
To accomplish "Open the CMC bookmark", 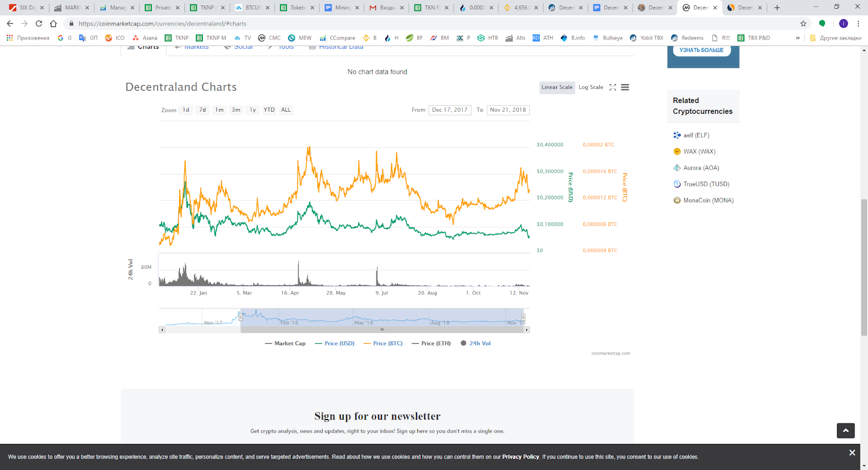I will click(x=270, y=38).
